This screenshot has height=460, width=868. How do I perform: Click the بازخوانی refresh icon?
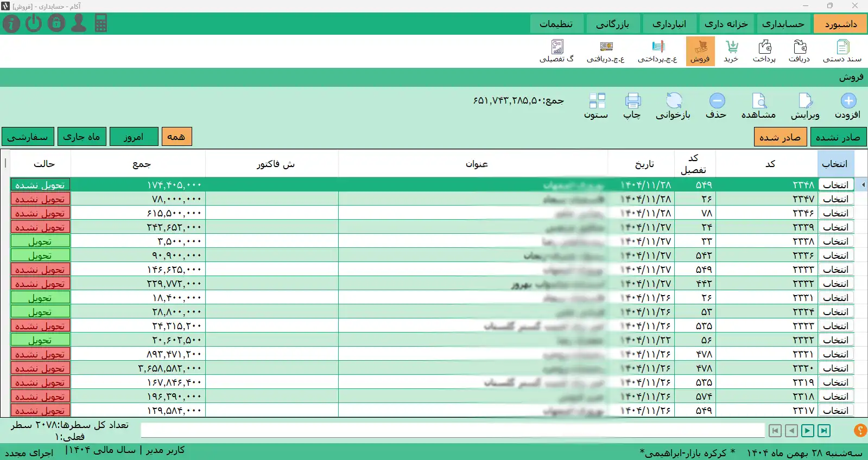tap(673, 106)
